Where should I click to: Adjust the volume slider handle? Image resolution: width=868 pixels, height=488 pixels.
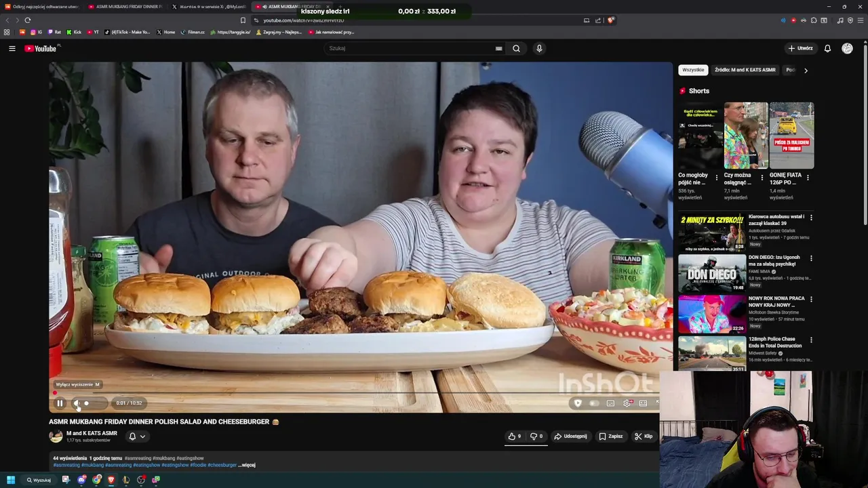86,403
